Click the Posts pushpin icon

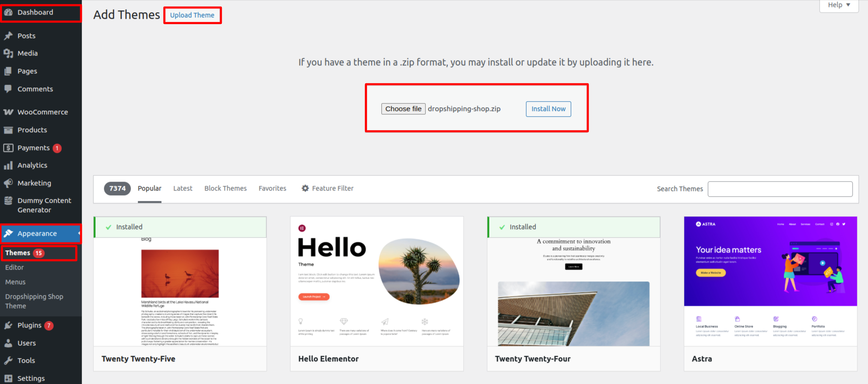(x=8, y=36)
